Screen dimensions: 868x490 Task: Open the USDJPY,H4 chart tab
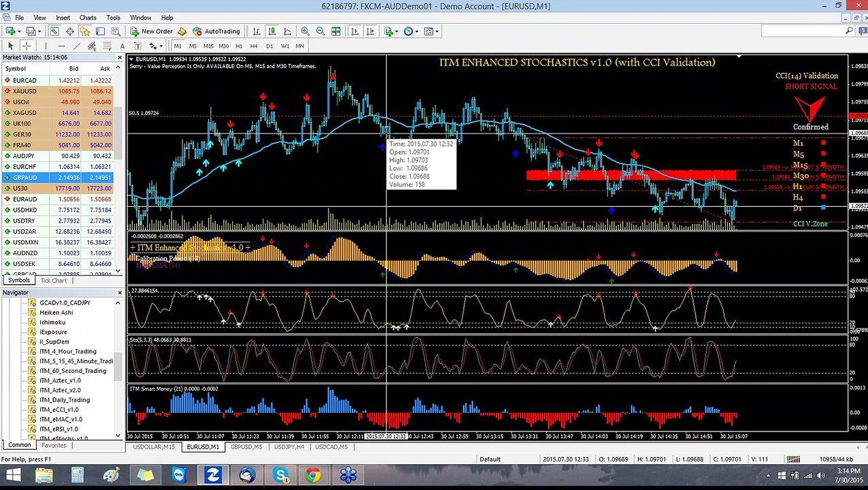[x=289, y=447]
